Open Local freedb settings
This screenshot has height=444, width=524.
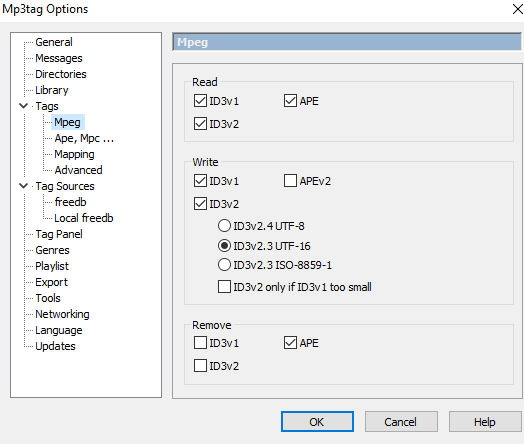pyautogui.click(x=84, y=218)
